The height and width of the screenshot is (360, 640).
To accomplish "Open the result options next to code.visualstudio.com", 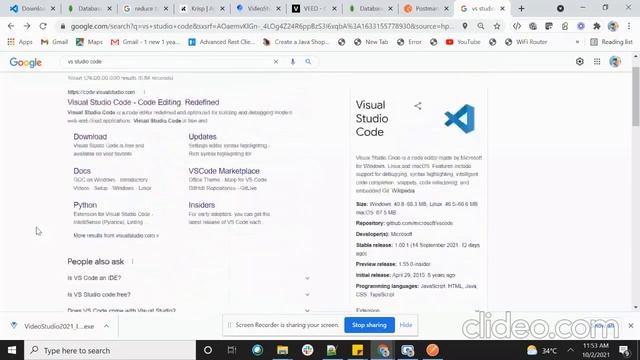I will [x=144, y=92].
